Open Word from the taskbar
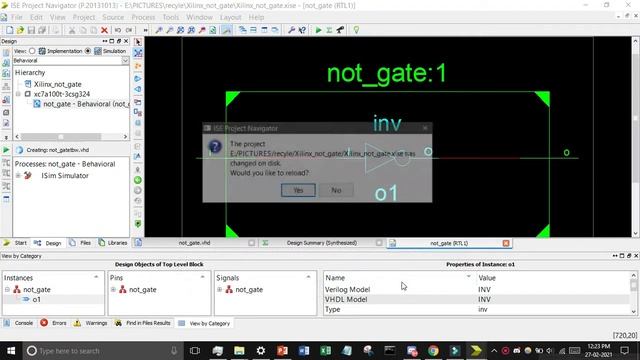 [304, 351]
